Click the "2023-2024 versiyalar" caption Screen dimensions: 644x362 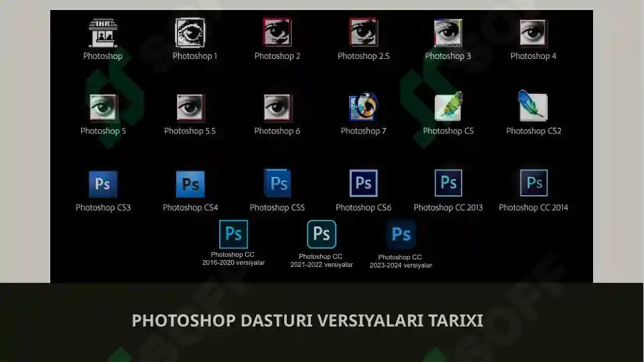[x=401, y=265]
